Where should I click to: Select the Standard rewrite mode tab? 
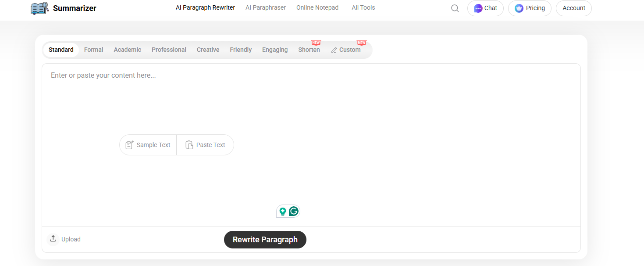coord(61,50)
